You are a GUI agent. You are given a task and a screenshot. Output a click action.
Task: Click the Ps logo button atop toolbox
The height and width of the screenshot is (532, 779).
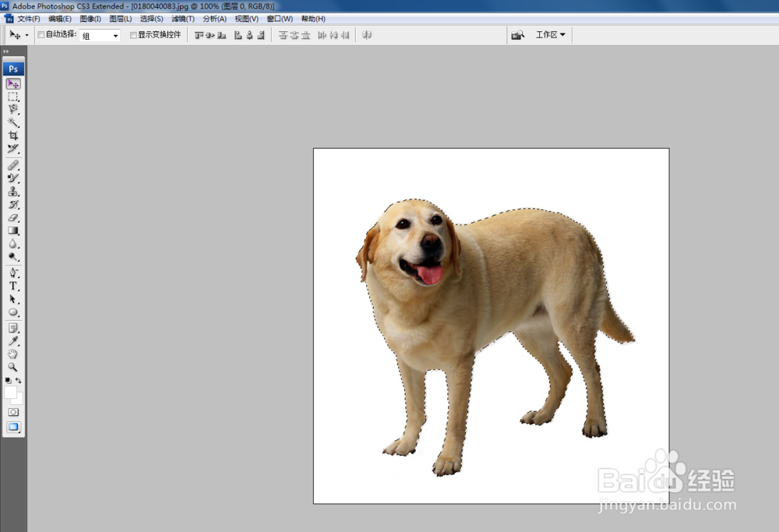point(13,69)
